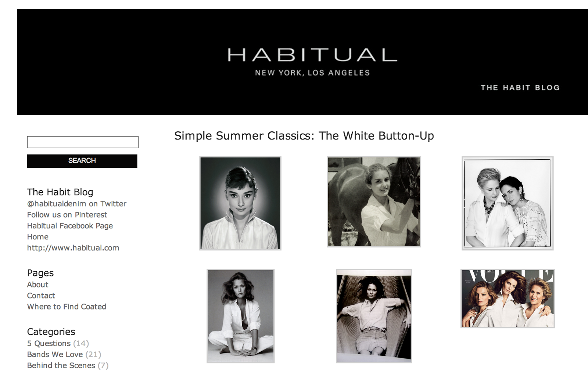Open the thumbnail of two women embracing
The width and height of the screenshot is (588, 373).
point(508,203)
